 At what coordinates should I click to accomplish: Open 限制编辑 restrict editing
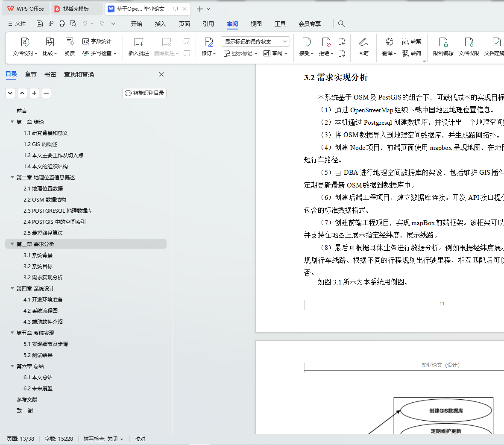[443, 47]
